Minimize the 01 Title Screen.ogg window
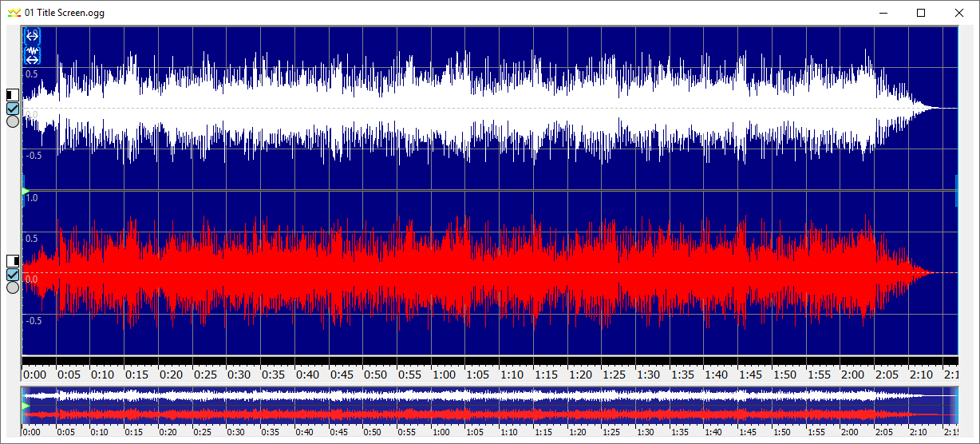Screen dimensions: 980x444 pyautogui.click(x=883, y=13)
